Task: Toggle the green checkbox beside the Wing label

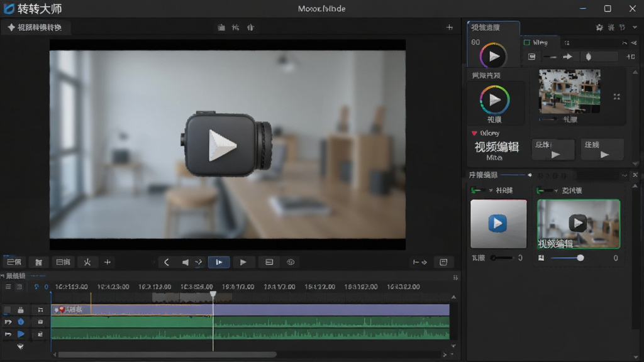Action: tap(527, 43)
